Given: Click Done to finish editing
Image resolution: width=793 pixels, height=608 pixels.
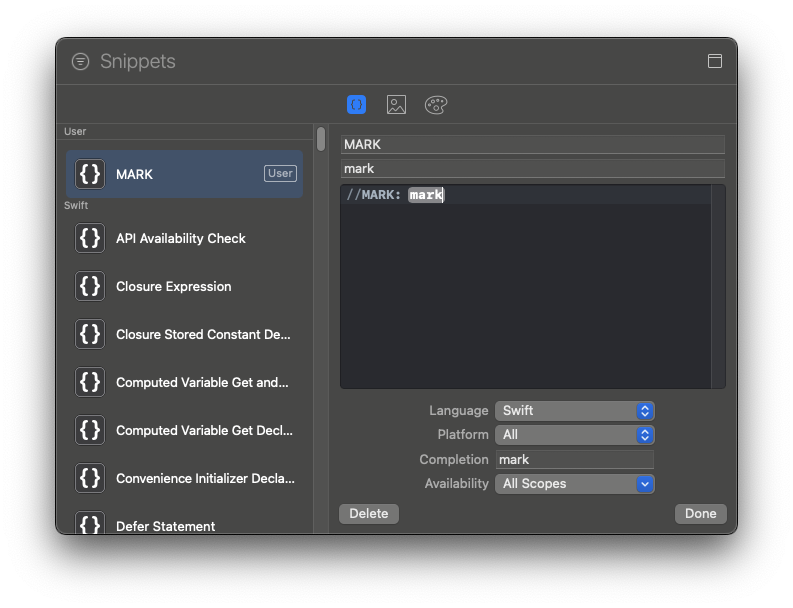Looking at the screenshot, I should click(x=700, y=514).
